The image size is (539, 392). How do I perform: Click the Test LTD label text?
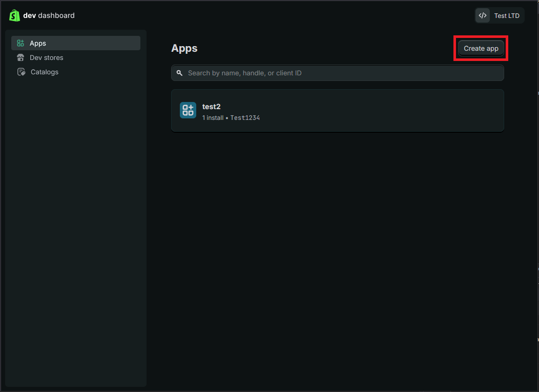507,16
